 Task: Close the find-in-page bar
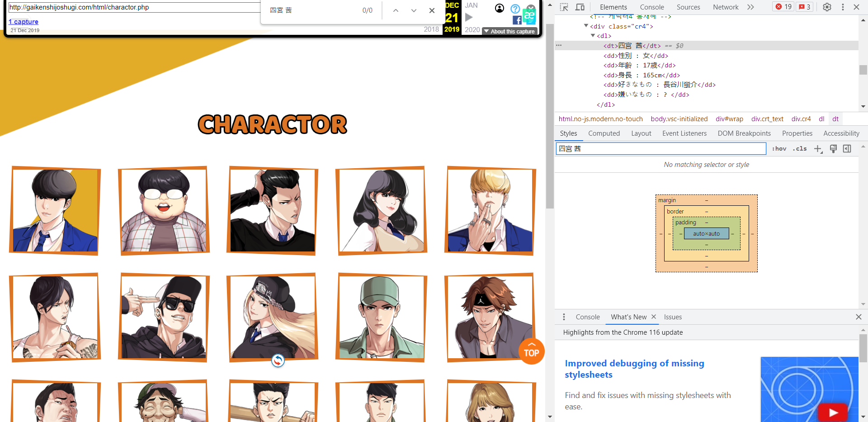[x=432, y=10]
